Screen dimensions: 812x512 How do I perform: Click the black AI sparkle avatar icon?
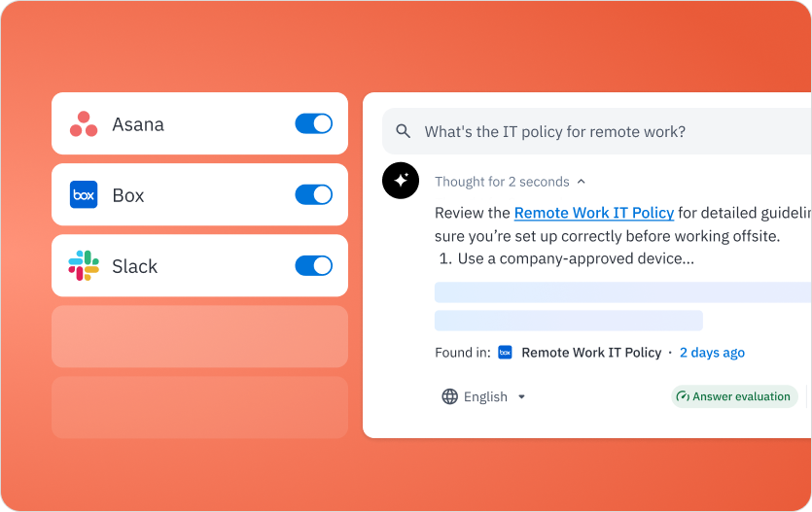click(401, 182)
